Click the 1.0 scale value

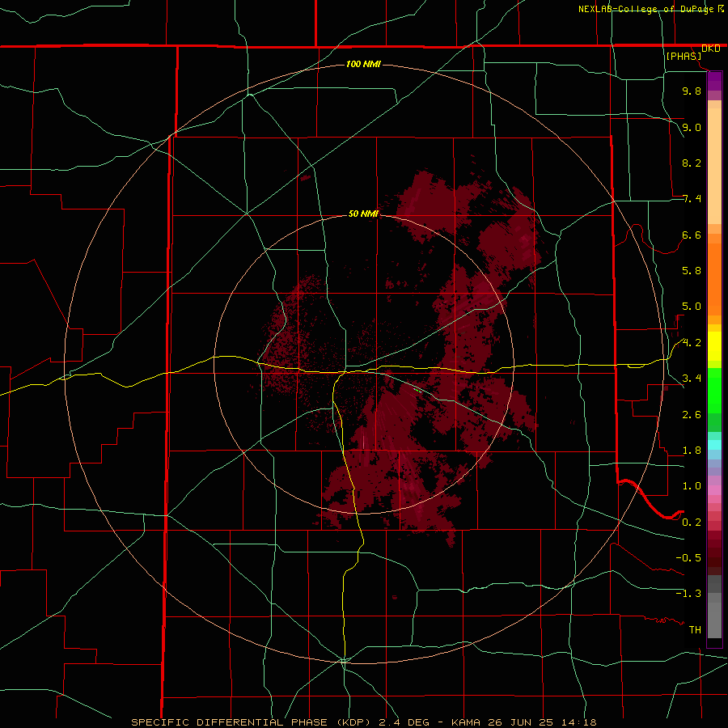tap(692, 486)
